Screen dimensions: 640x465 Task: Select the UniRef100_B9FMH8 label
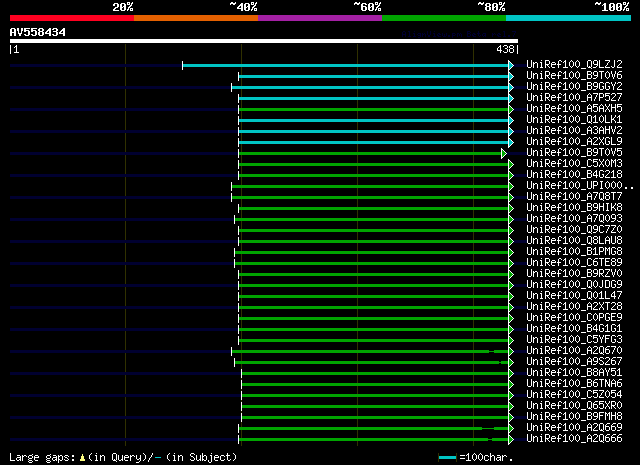574,417
